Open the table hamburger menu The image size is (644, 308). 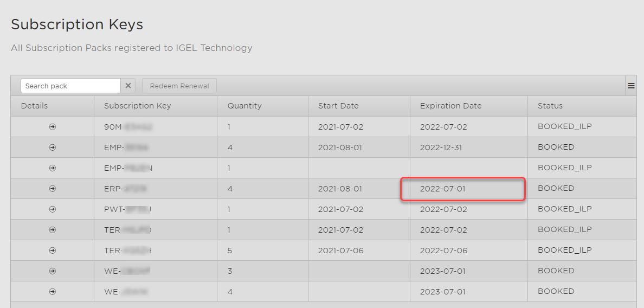click(631, 86)
